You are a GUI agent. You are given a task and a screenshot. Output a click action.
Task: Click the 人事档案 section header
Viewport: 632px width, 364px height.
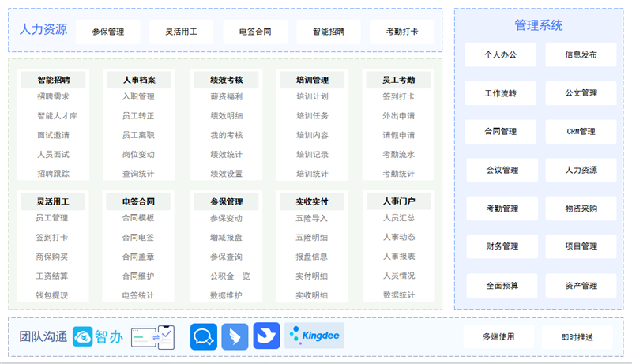pyautogui.click(x=139, y=80)
